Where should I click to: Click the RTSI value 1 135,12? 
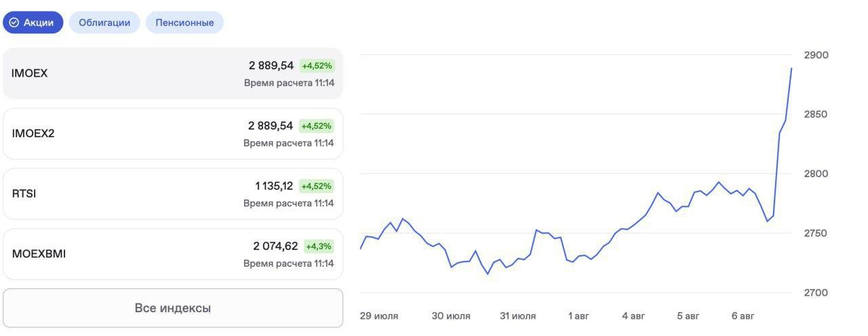[x=274, y=186]
